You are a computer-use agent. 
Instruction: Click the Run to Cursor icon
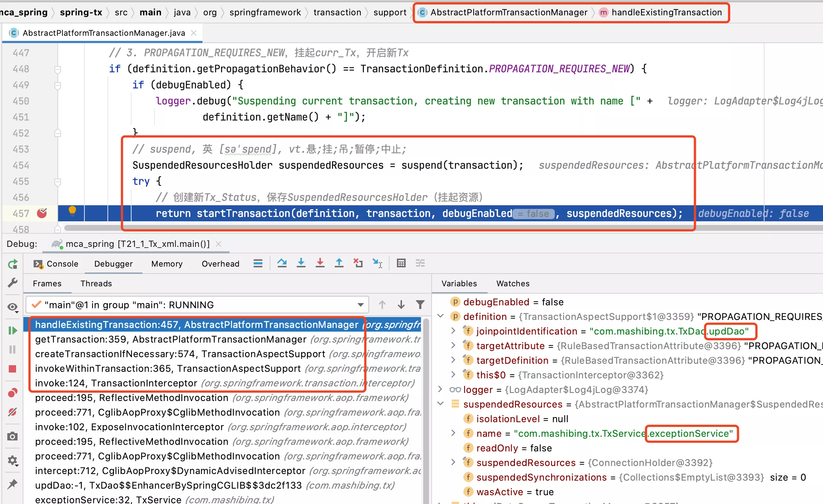377,263
